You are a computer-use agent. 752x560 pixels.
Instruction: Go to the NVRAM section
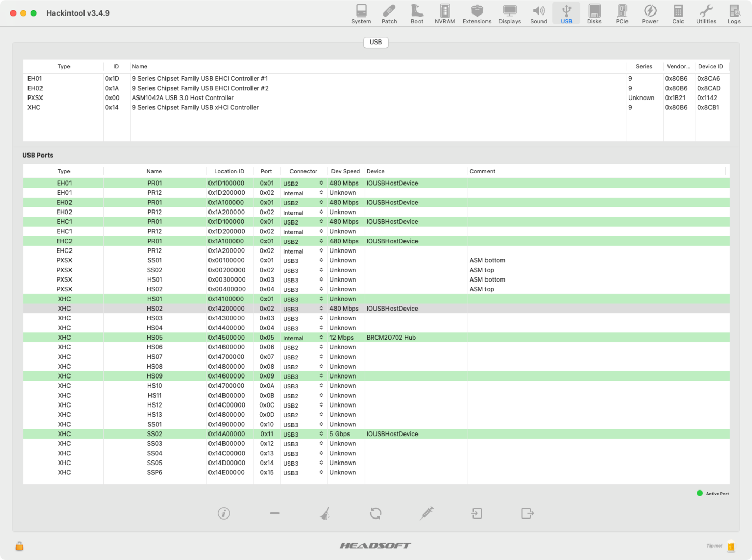click(444, 14)
